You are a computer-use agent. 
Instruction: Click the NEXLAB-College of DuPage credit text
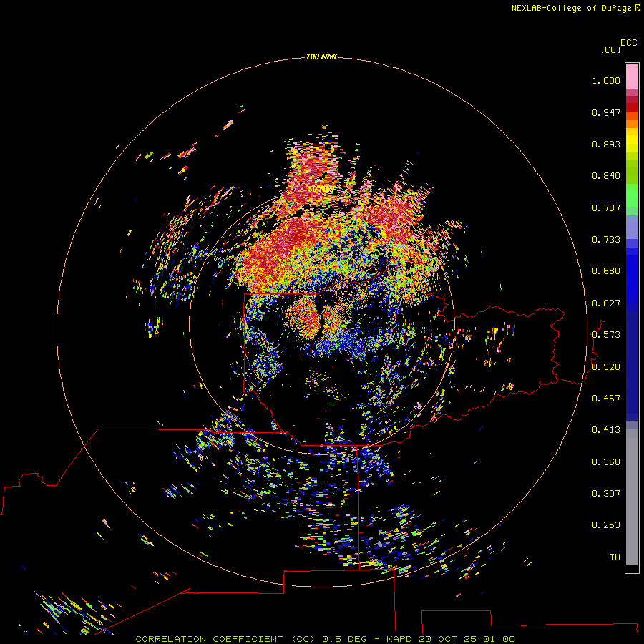(x=571, y=8)
